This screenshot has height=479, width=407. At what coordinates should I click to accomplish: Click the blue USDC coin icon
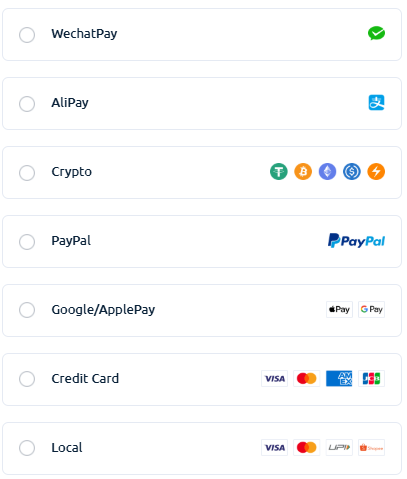(352, 172)
